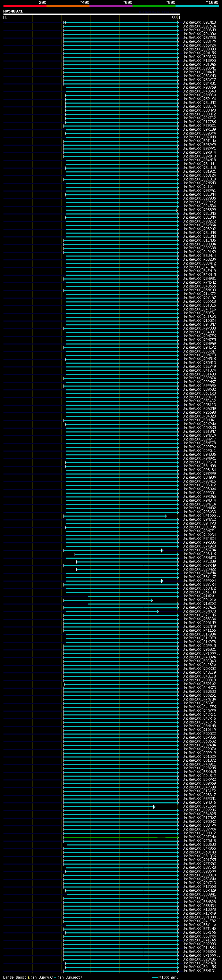Image resolution: width=222 pixels, height=980 pixels.
Task: Click the label UniRef100_P29521
Action: [x=199, y=125]
